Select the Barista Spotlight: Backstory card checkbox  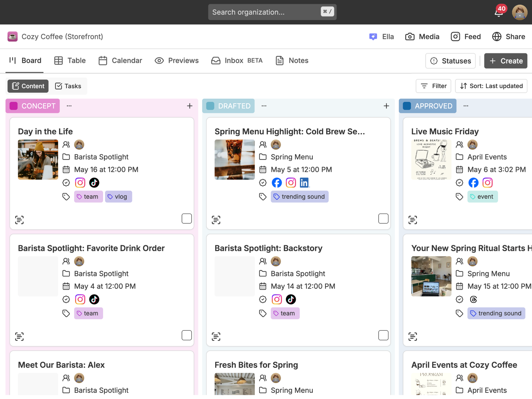coord(383,335)
